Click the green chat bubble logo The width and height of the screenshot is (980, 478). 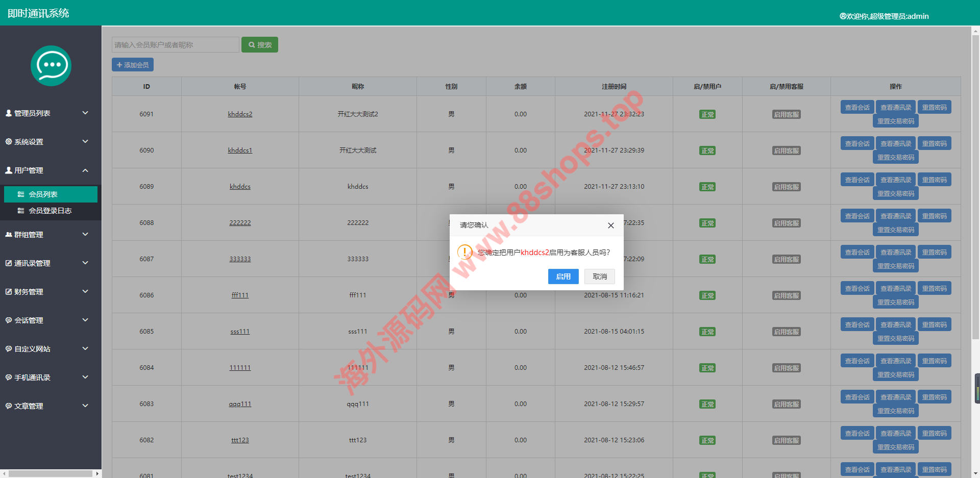[51, 66]
